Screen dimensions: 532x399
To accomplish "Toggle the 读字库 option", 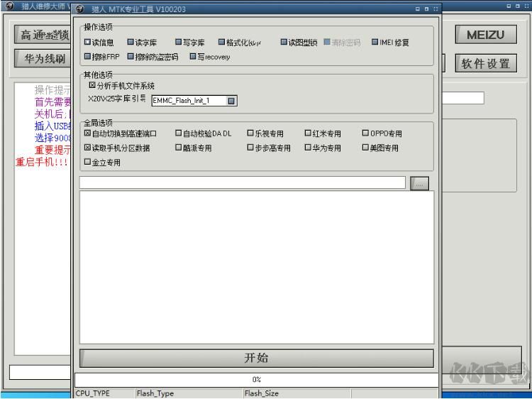I will [131, 42].
